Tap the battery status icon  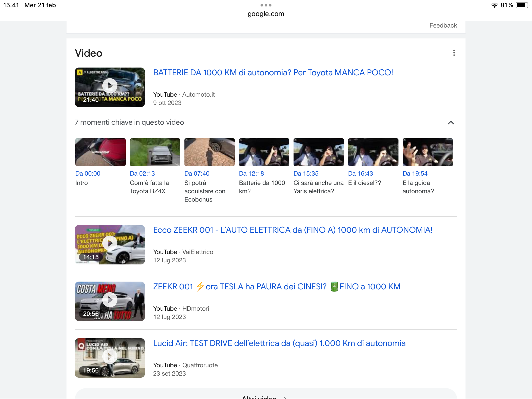click(x=522, y=5)
